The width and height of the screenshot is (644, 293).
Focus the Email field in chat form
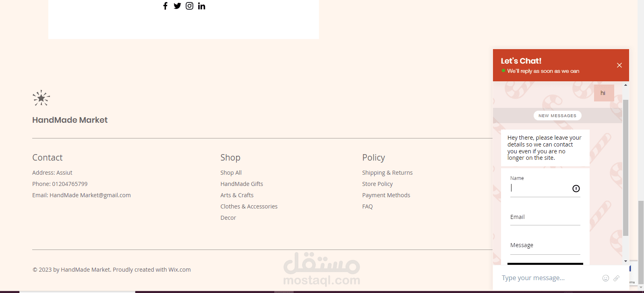(x=545, y=217)
